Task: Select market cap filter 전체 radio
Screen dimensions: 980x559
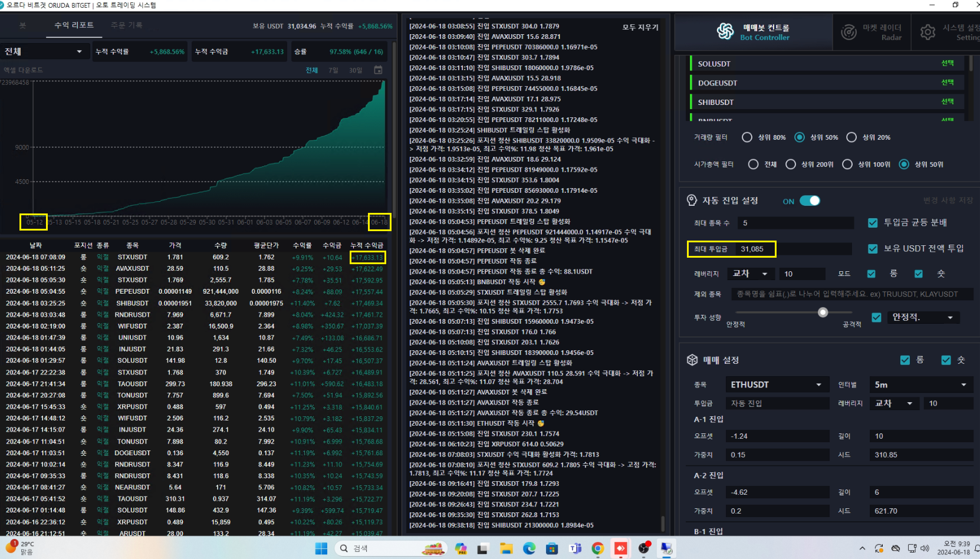Action: (x=753, y=165)
